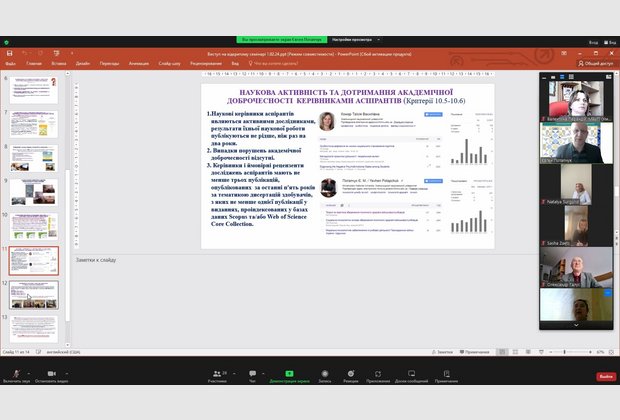Click the Zoom encryption shield icon
Screen dimensions: 620x420
6,42
